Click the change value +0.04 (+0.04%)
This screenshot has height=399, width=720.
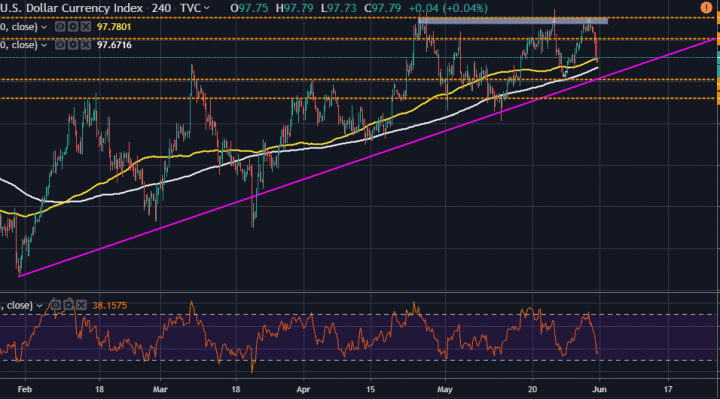[448, 8]
